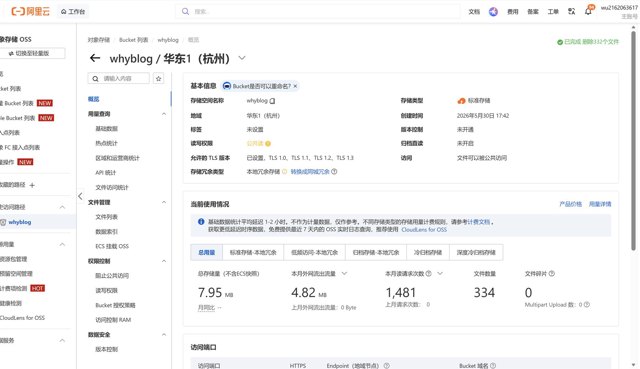This screenshot has width=640, height=369.
Task: Click Bucket 列表 breadcrumb
Action: (x=133, y=40)
